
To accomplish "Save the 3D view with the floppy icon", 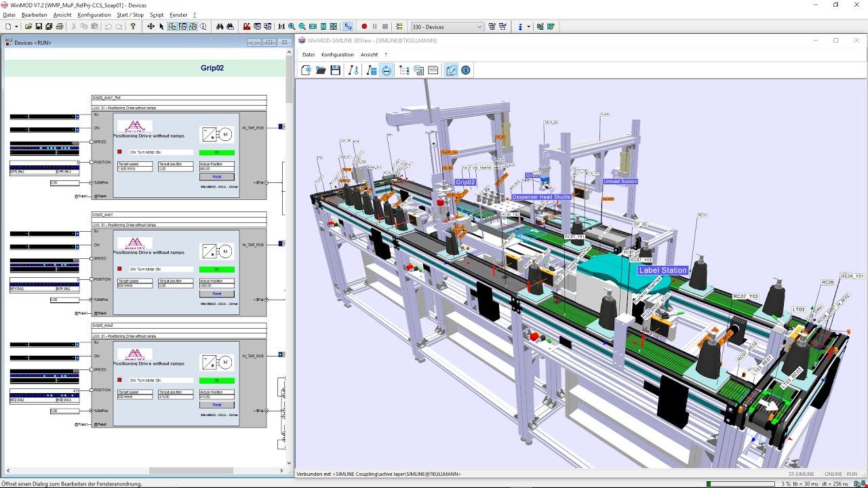I will 335,70.
